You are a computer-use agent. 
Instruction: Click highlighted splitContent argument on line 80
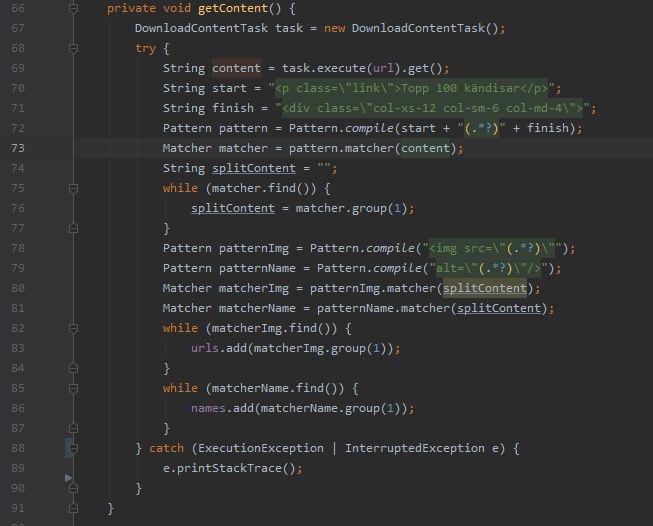pyautogui.click(x=485, y=288)
